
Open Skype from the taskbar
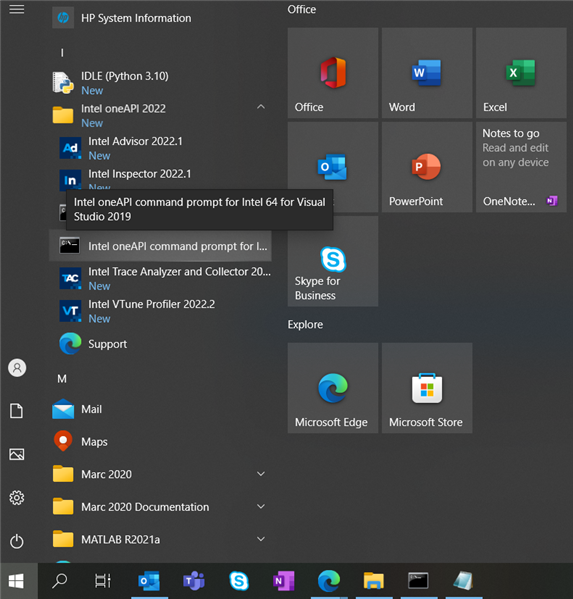pyautogui.click(x=239, y=581)
